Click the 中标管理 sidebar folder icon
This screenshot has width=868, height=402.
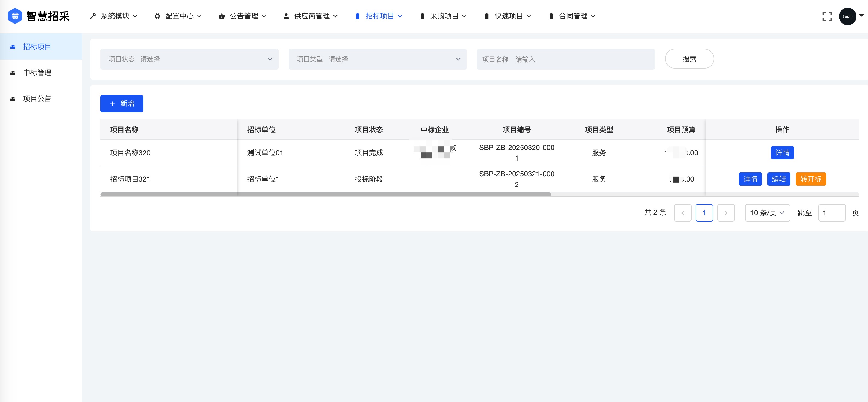13,72
